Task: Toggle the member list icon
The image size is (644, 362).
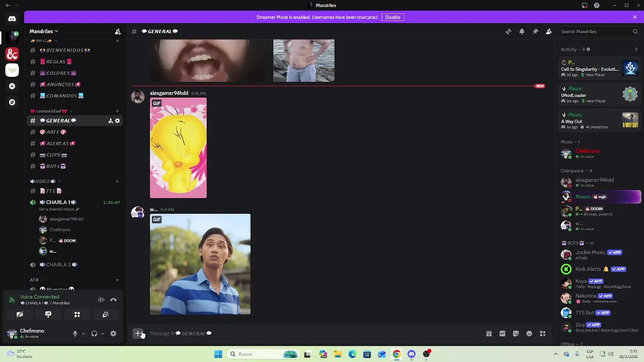Action: click(x=549, y=31)
